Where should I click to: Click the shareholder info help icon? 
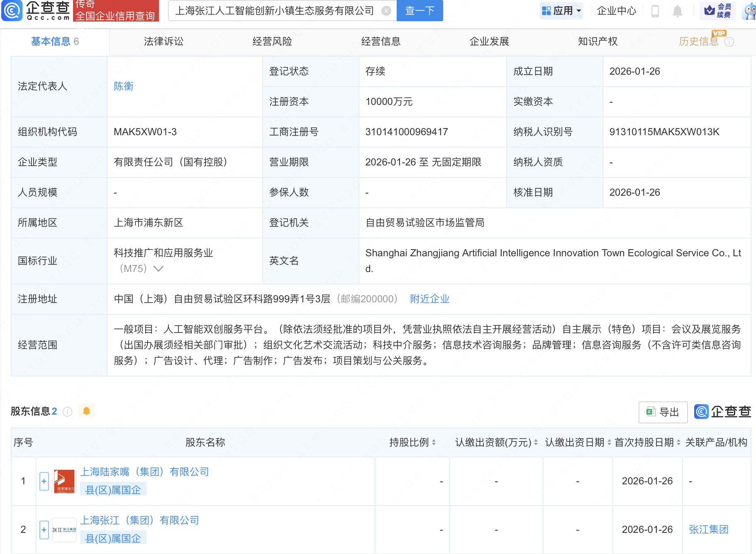(67, 411)
